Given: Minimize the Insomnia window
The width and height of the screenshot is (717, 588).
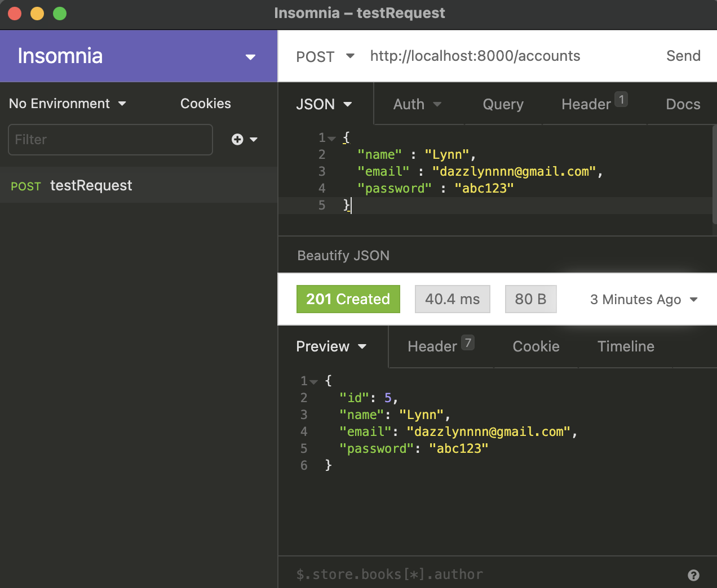Looking at the screenshot, I should [37, 14].
